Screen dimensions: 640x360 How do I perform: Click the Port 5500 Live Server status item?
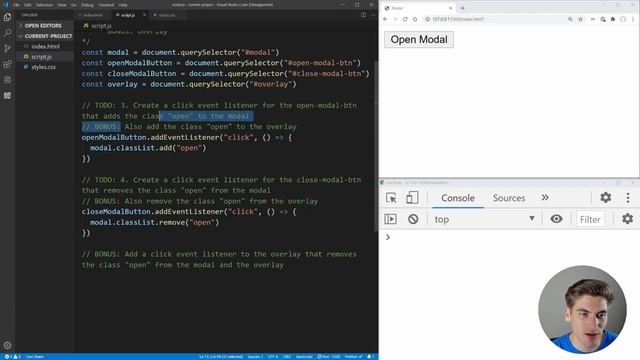(329, 357)
